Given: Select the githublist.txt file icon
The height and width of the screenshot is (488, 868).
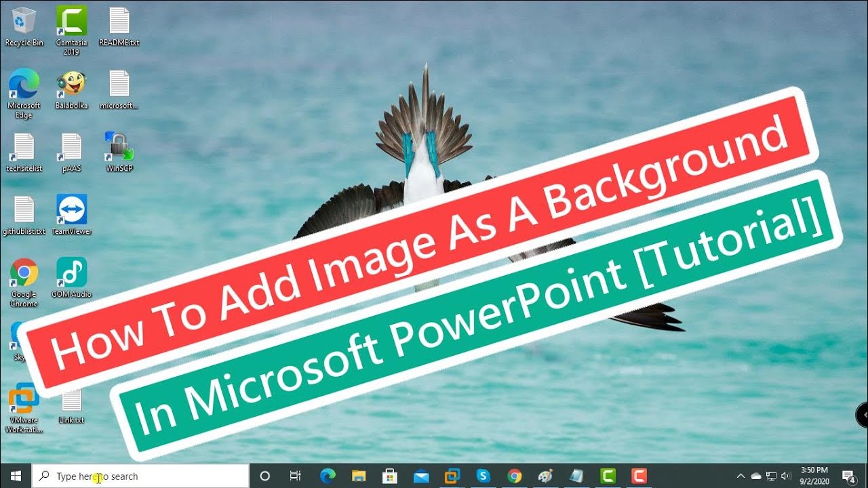Looking at the screenshot, I should (24, 216).
